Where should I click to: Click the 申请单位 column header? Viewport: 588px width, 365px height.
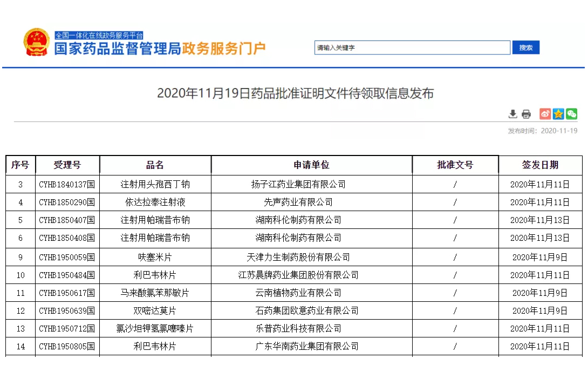point(311,165)
